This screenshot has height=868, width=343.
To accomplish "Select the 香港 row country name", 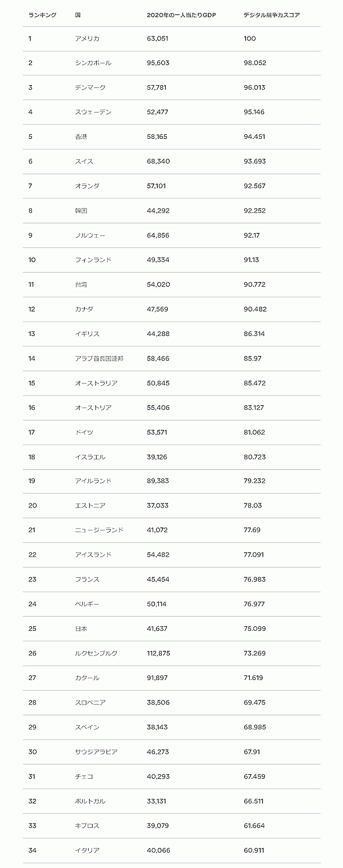I will (x=81, y=137).
